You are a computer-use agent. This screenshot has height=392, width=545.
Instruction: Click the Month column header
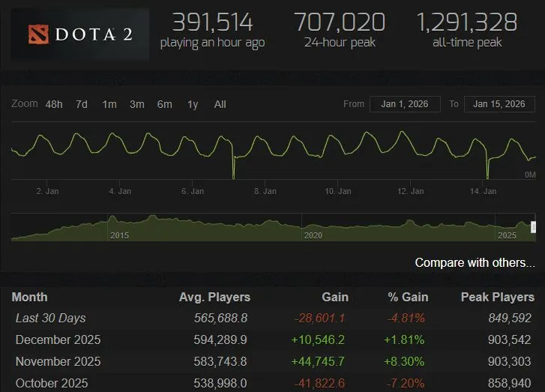tap(29, 297)
